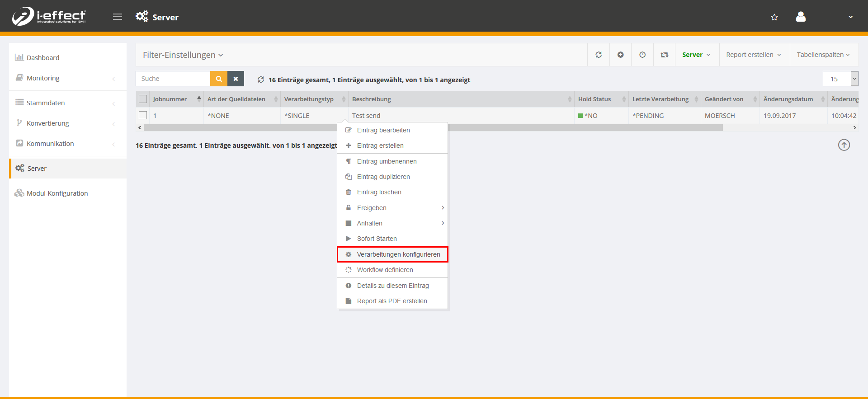
Task: Click the favorites star icon
Action: (774, 17)
